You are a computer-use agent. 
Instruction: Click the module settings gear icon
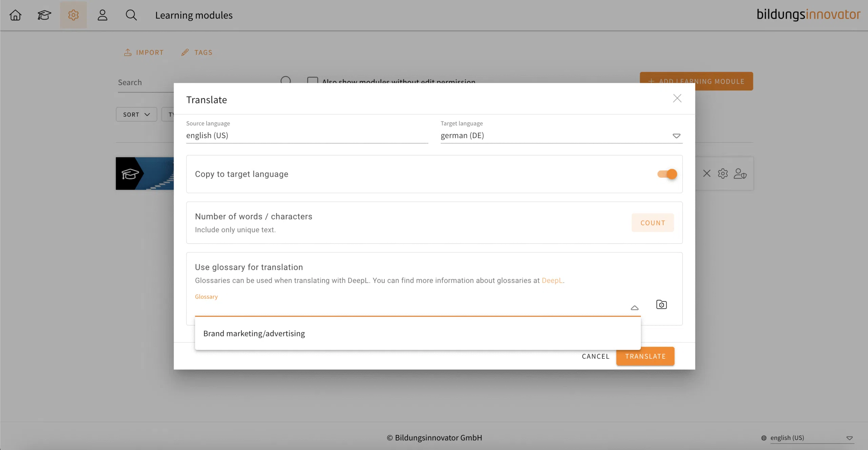click(723, 174)
